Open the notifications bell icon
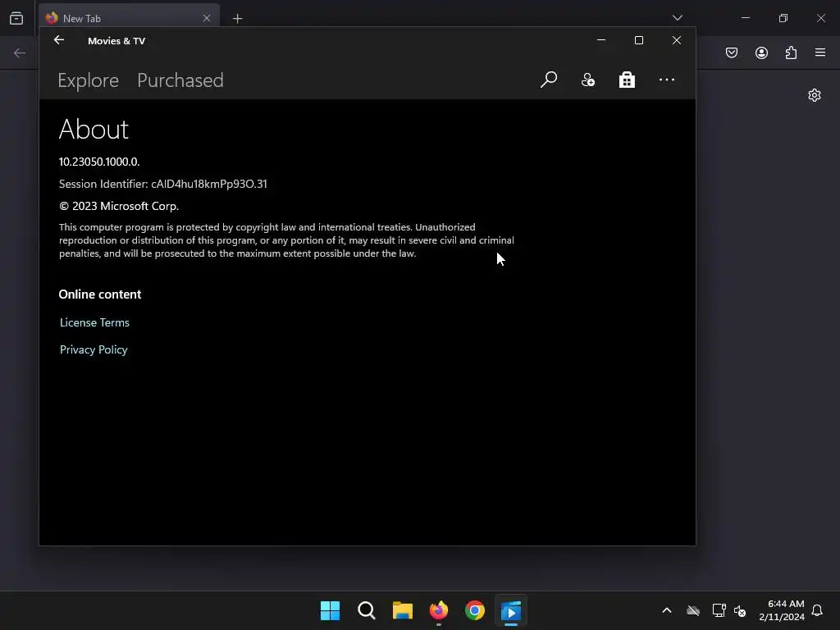840x630 pixels. [x=817, y=610]
